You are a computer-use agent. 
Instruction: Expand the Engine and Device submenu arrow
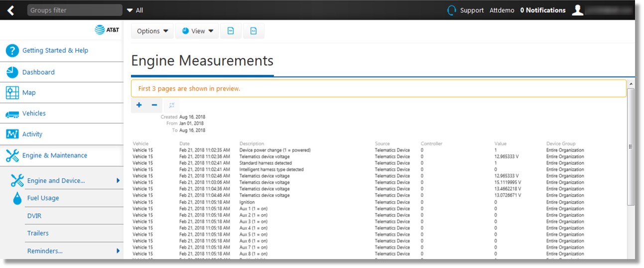tap(118, 180)
